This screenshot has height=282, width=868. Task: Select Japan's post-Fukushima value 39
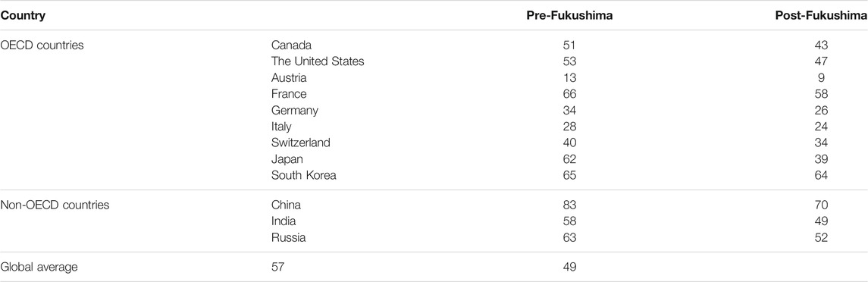click(822, 159)
